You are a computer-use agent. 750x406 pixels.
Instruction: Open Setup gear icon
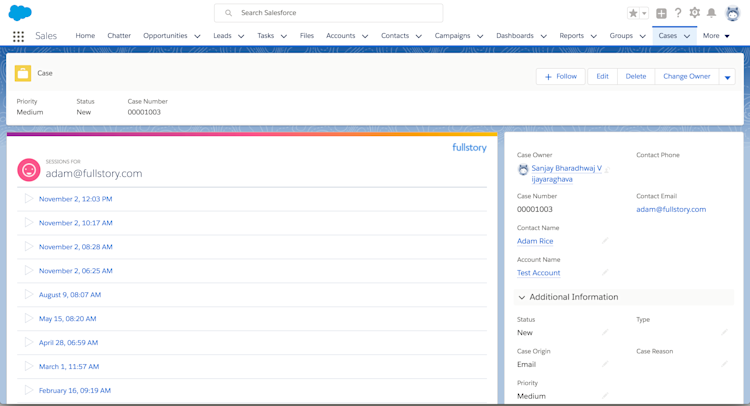point(695,13)
